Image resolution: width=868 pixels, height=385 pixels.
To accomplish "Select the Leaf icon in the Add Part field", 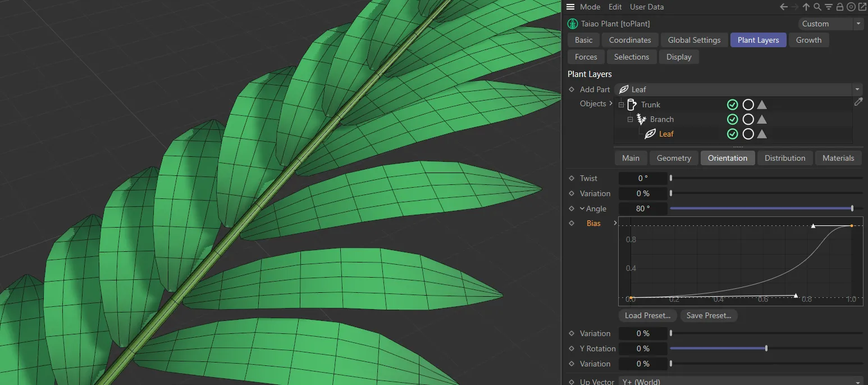I will [623, 89].
